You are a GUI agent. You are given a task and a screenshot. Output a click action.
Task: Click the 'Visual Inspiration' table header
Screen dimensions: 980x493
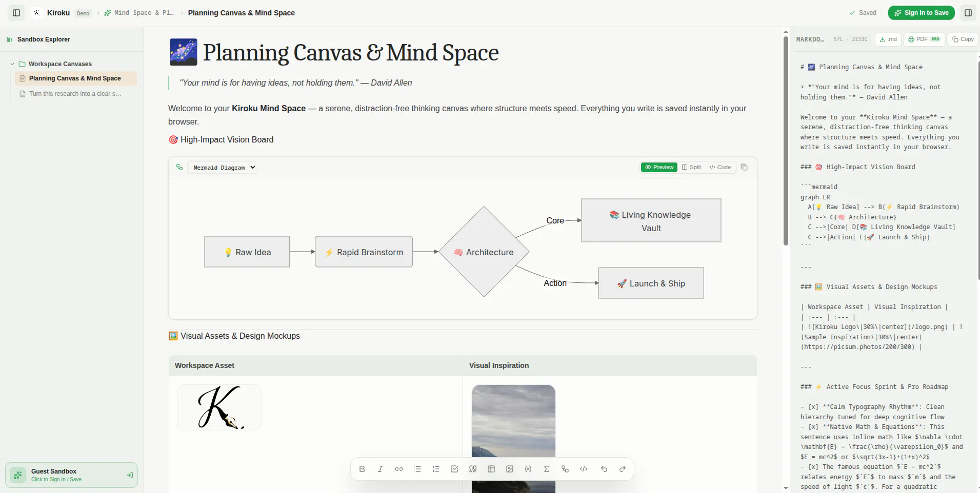499,365
